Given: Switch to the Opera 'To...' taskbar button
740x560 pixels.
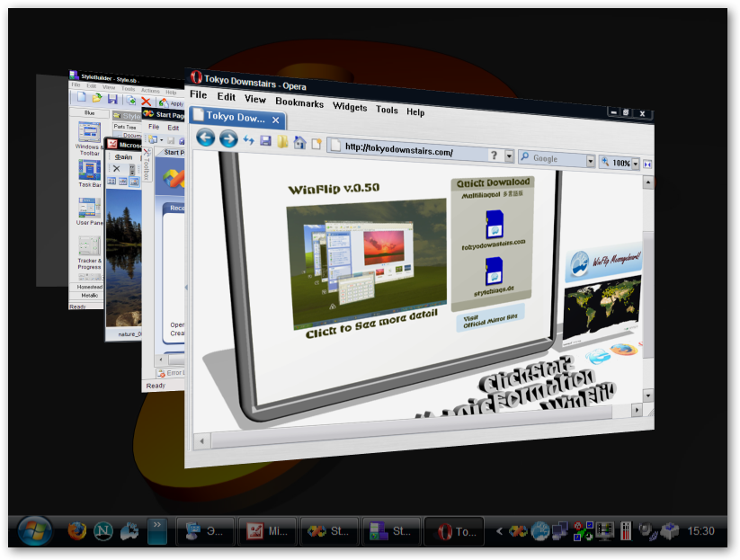Looking at the screenshot, I should click(454, 532).
